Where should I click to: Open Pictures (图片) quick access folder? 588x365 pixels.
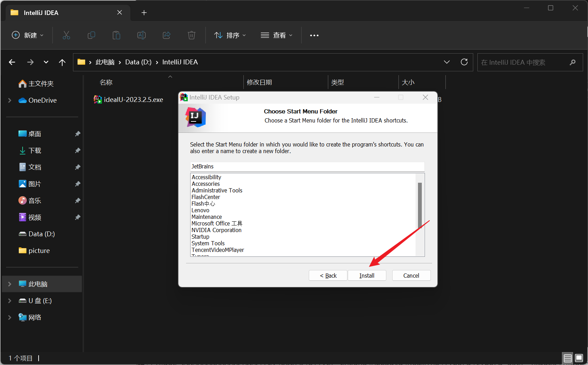30,184
